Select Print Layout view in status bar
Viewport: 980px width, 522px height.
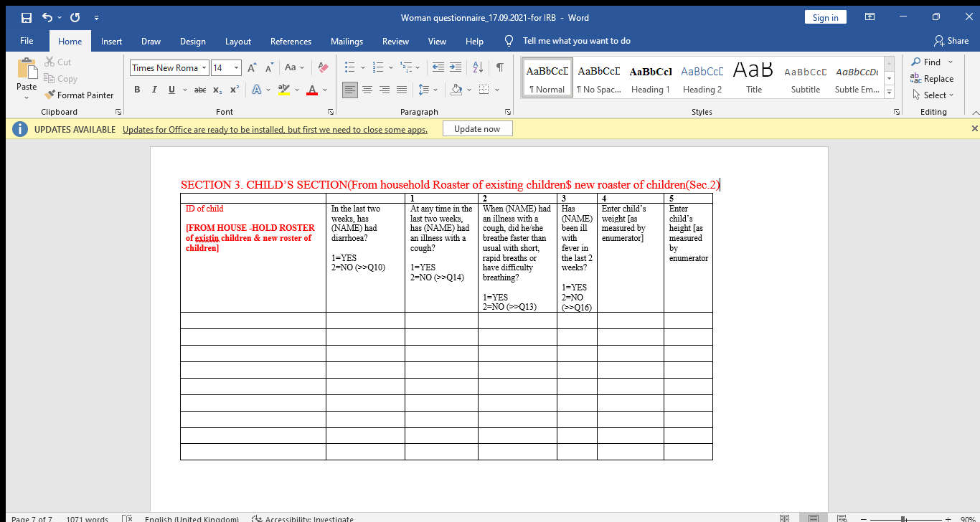(813, 519)
